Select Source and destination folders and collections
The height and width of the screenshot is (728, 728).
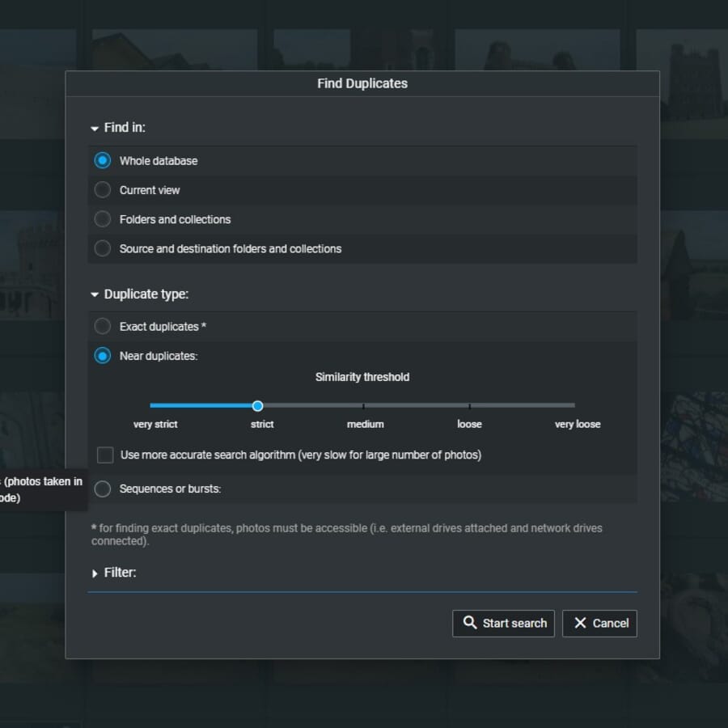click(103, 248)
